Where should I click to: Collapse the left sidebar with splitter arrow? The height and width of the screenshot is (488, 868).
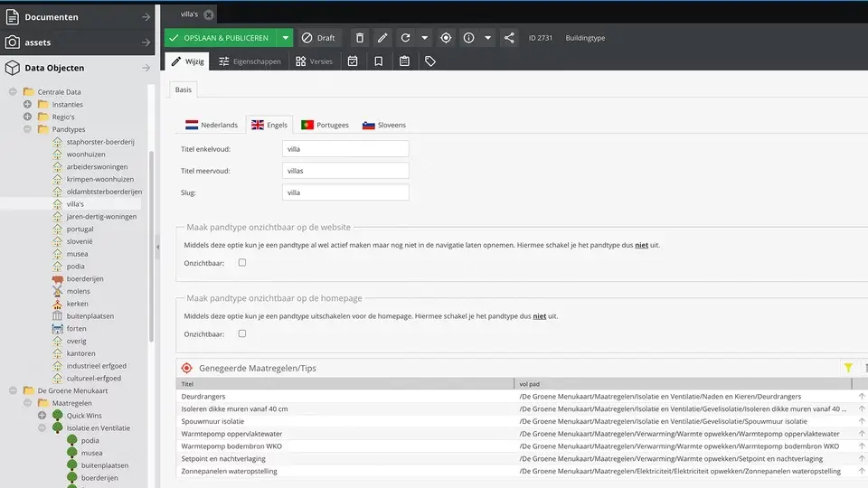(x=157, y=248)
